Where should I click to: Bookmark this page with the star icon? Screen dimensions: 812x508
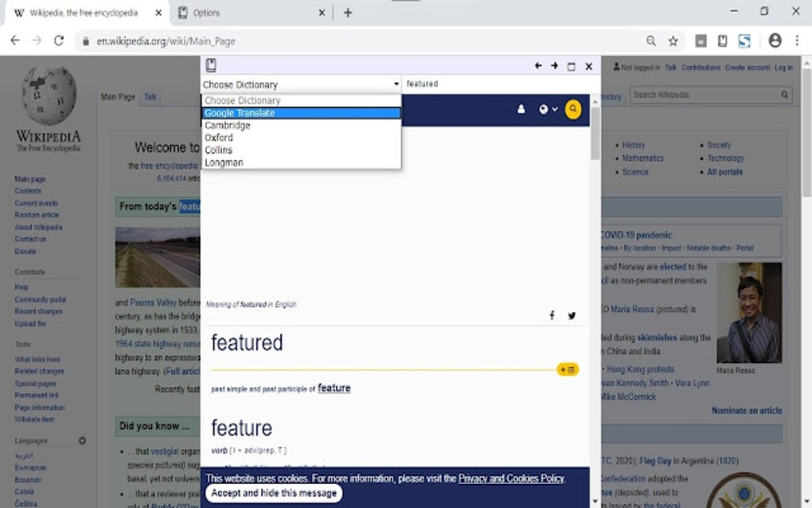pyautogui.click(x=673, y=41)
